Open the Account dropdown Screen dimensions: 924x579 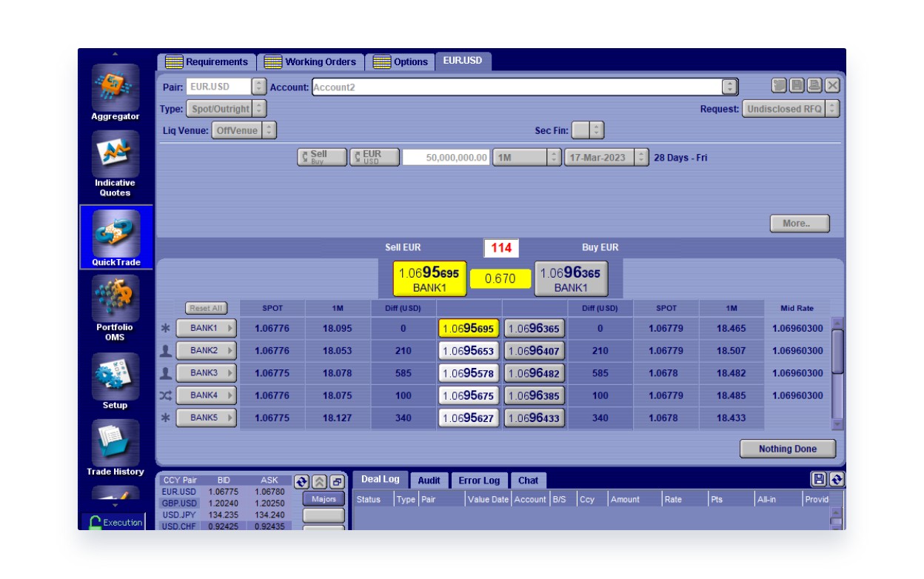point(730,87)
